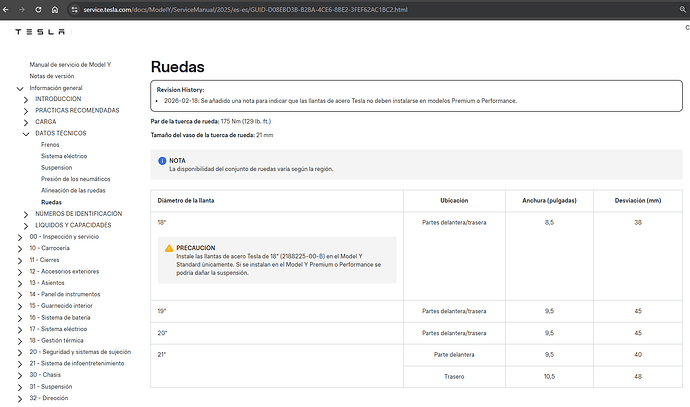Expand the 12 - Accesorios exteriores chevron

[x=20, y=272]
